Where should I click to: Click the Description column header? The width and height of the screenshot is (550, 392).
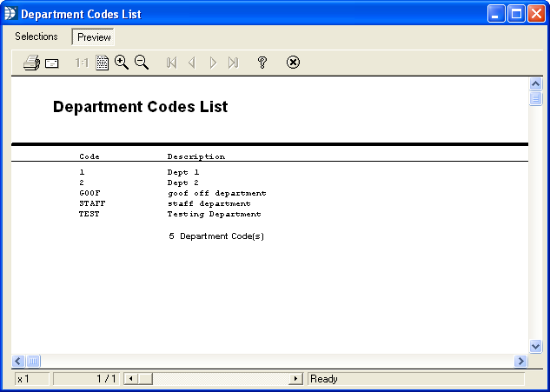pyautogui.click(x=196, y=156)
